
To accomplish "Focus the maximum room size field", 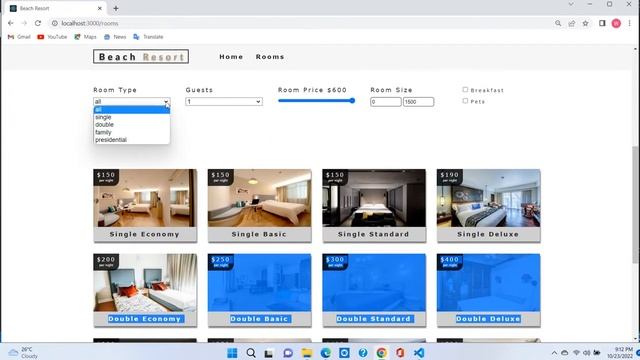I will coord(418,102).
